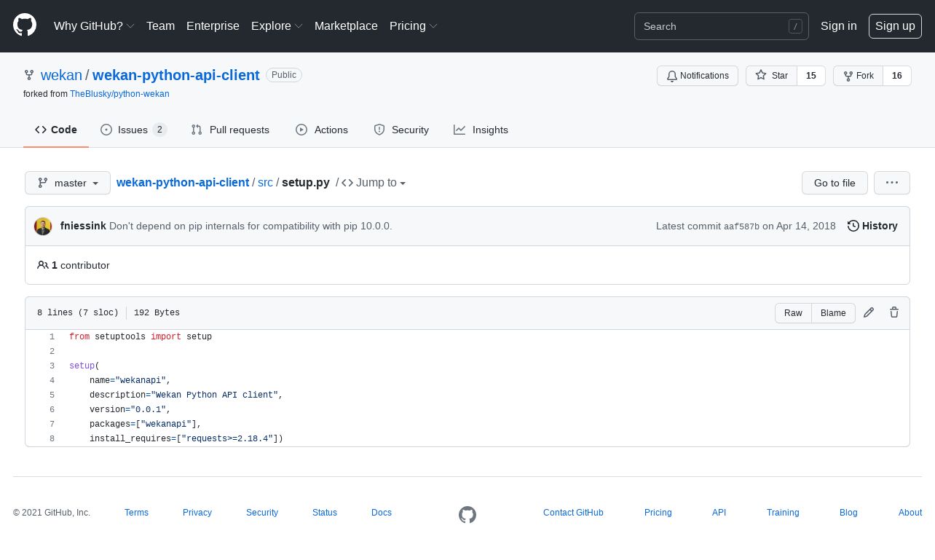This screenshot has width=935, height=560.
Task: Click wekan-python-api-client breadcrumb link
Action: click(183, 182)
